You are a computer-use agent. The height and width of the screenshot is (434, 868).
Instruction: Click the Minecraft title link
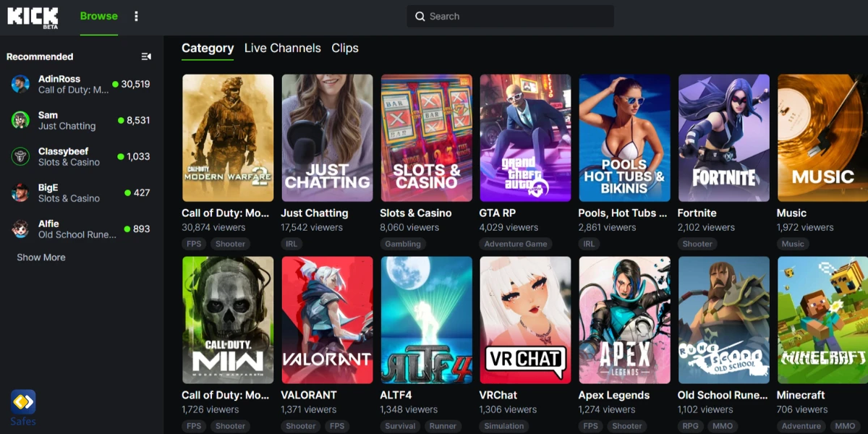click(801, 396)
